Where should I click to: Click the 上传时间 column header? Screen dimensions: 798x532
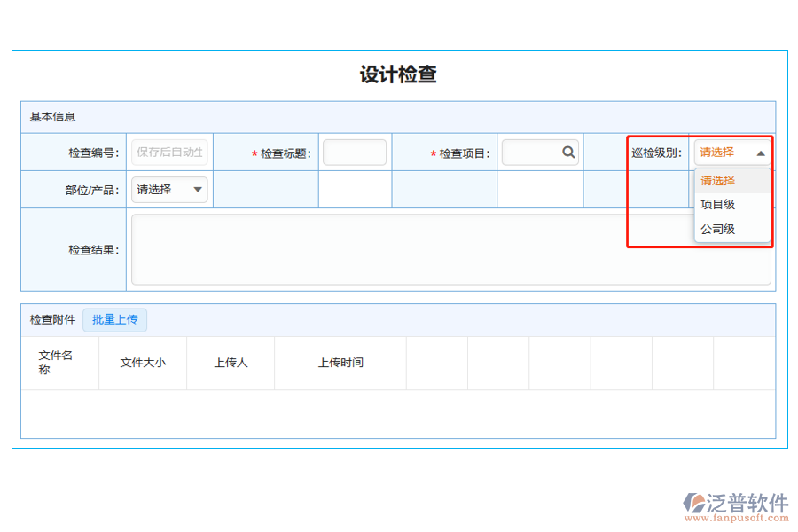pos(341,362)
